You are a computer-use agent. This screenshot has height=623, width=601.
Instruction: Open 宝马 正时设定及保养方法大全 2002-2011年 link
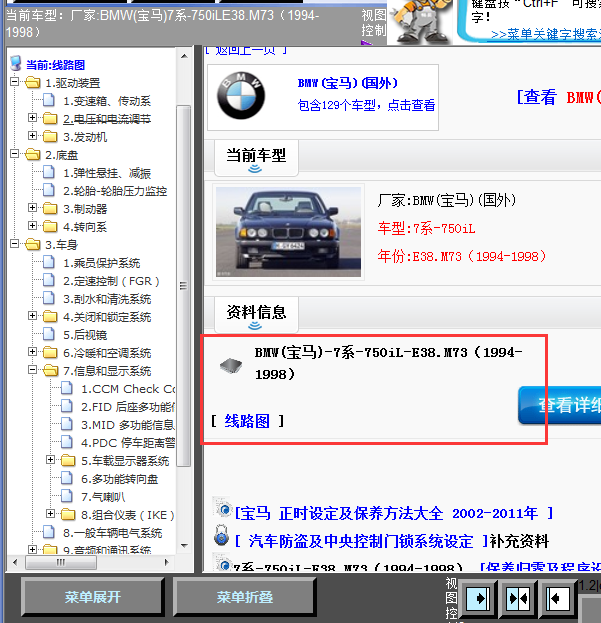click(394, 513)
